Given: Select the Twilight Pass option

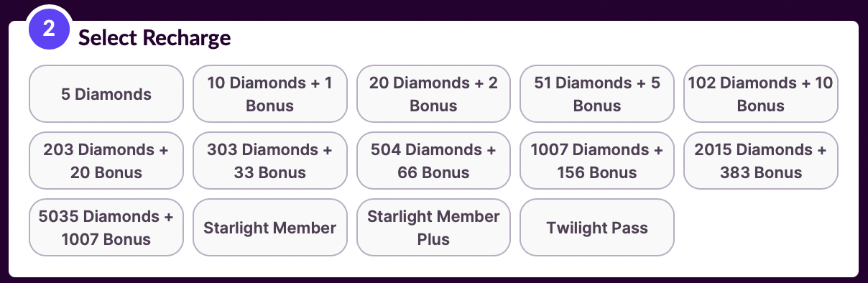Looking at the screenshot, I should (597, 228).
